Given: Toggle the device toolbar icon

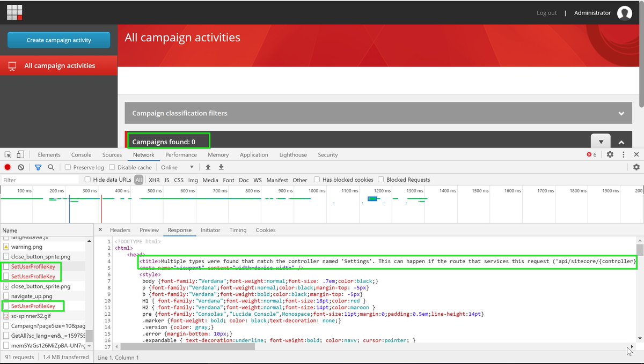Looking at the screenshot, I should coord(20,154).
